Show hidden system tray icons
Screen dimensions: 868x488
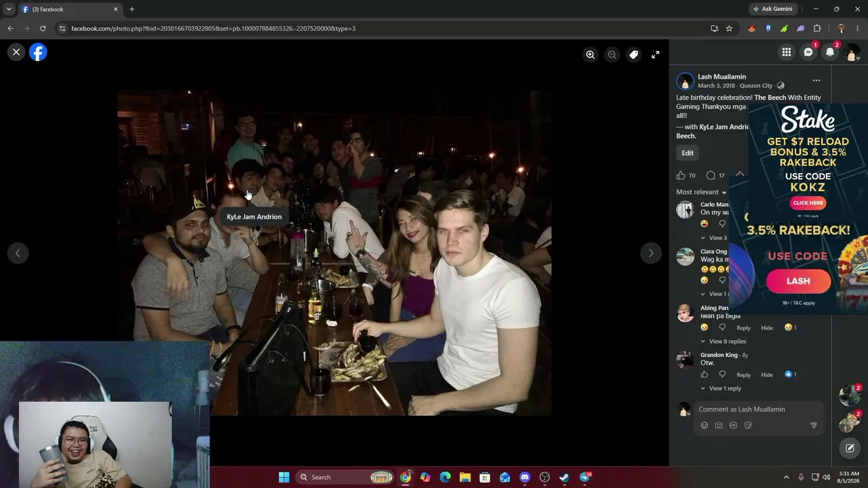787,477
